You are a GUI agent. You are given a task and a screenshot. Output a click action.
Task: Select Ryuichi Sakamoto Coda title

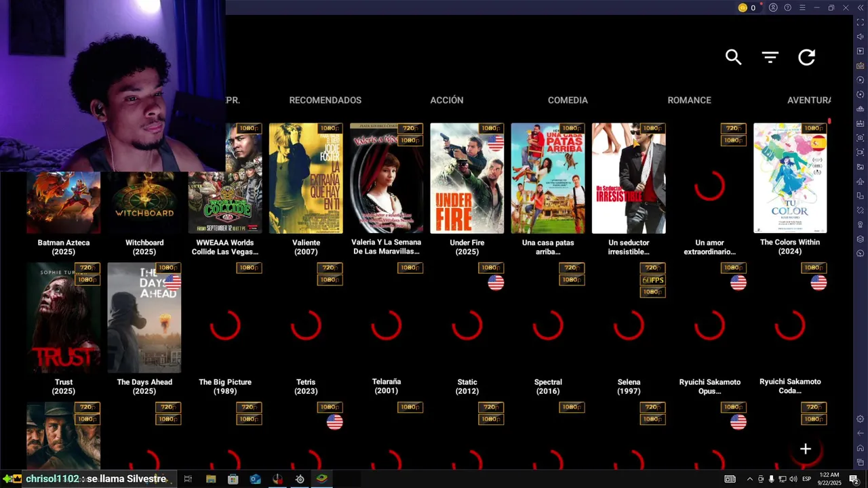coord(790,386)
